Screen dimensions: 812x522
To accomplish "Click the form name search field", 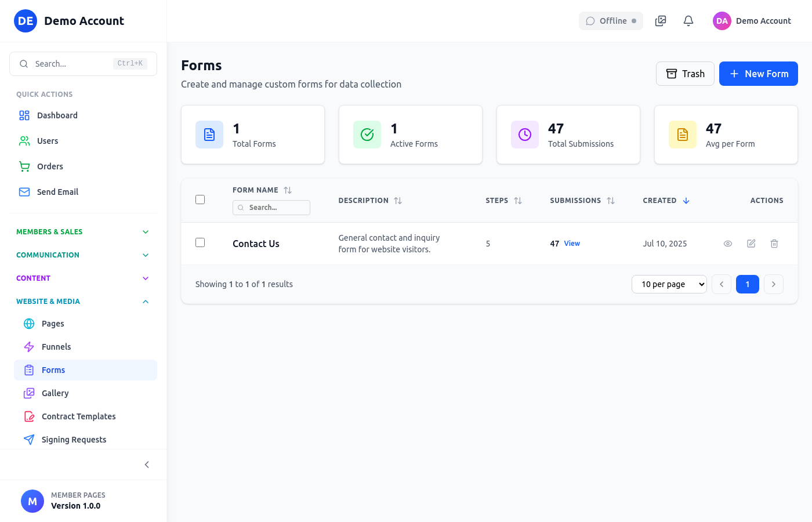I will pos(271,207).
